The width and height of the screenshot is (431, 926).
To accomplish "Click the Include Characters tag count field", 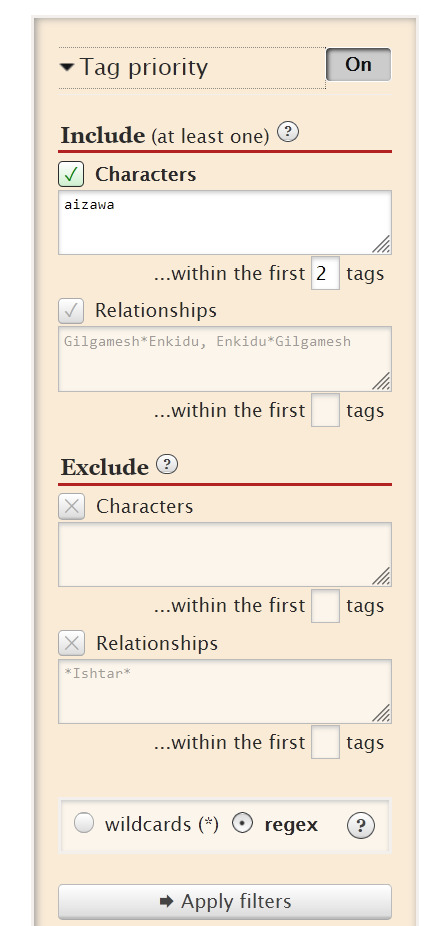I will click(325, 273).
